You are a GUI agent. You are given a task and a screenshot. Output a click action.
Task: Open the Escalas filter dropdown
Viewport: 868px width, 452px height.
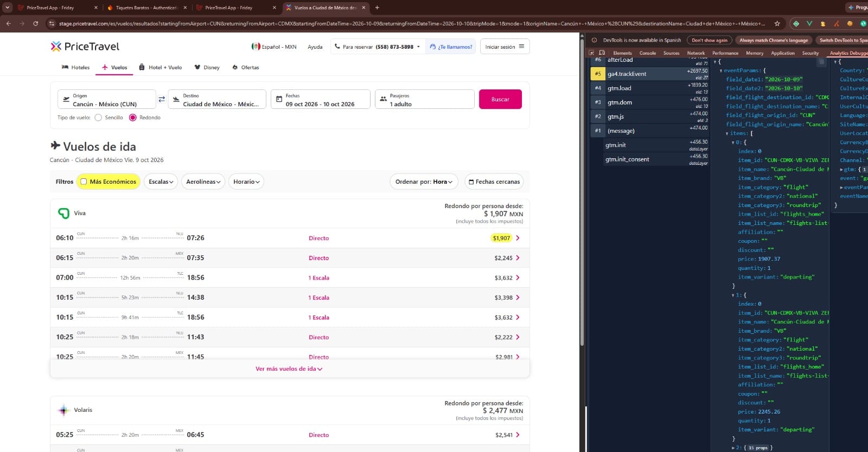(161, 182)
